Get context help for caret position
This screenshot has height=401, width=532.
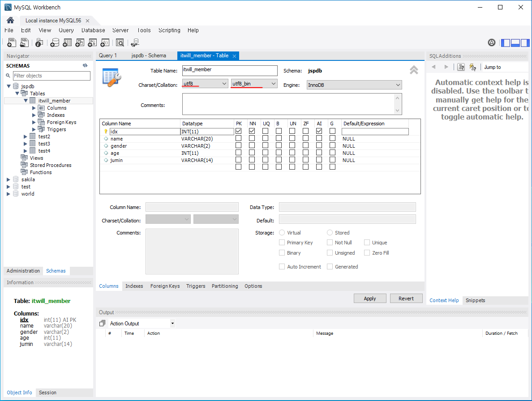coord(461,67)
